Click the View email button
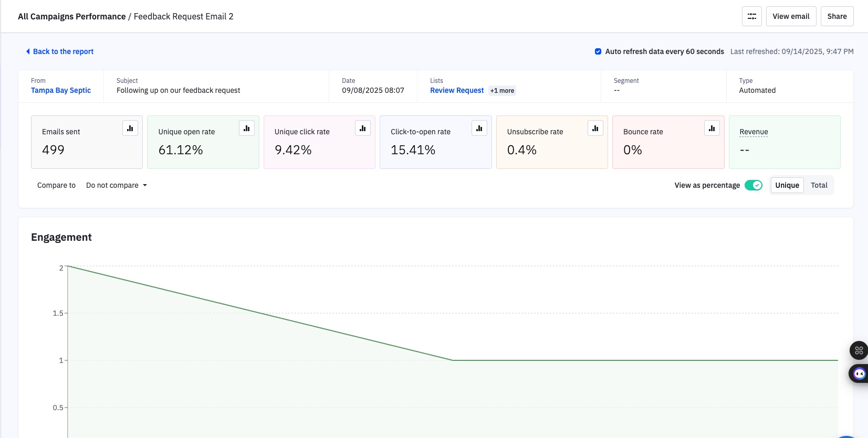The height and width of the screenshot is (438, 868). (791, 16)
